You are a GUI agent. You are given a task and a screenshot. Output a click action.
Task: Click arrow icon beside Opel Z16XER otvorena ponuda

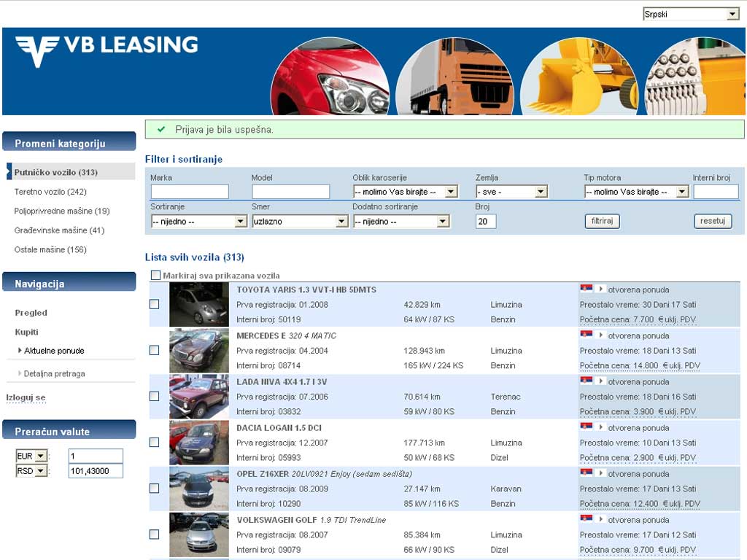click(601, 473)
